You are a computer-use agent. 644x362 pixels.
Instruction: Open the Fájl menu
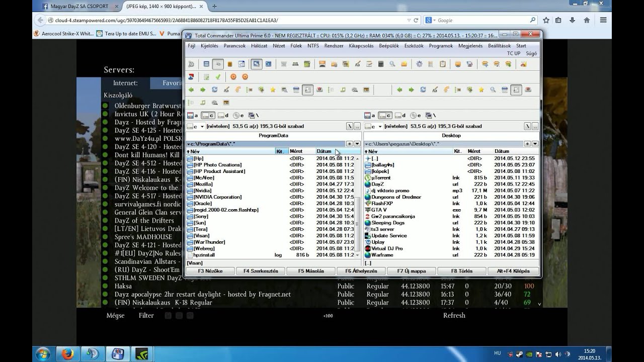click(191, 46)
